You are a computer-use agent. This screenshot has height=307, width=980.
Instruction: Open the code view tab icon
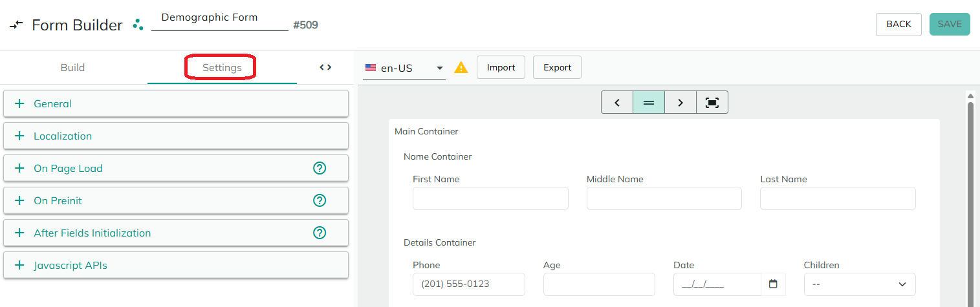[325, 67]
